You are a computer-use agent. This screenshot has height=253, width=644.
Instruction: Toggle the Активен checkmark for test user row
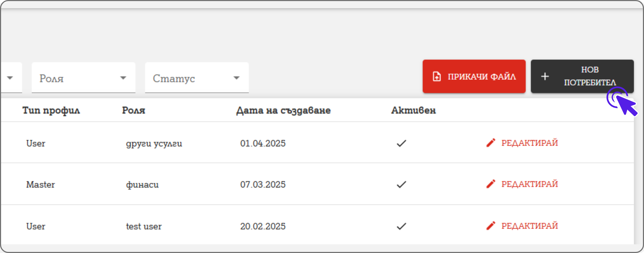401,226
